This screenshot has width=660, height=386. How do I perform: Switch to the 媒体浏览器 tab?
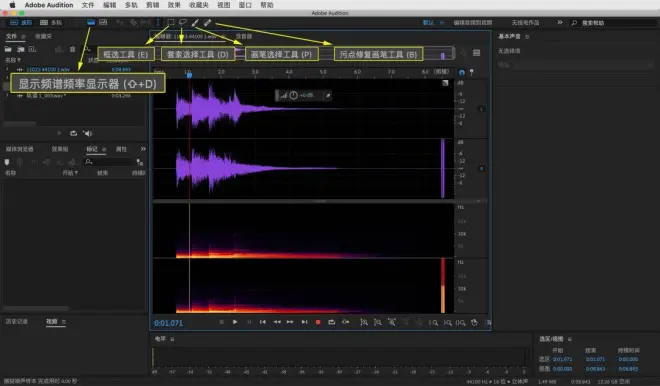pos(19,149)
